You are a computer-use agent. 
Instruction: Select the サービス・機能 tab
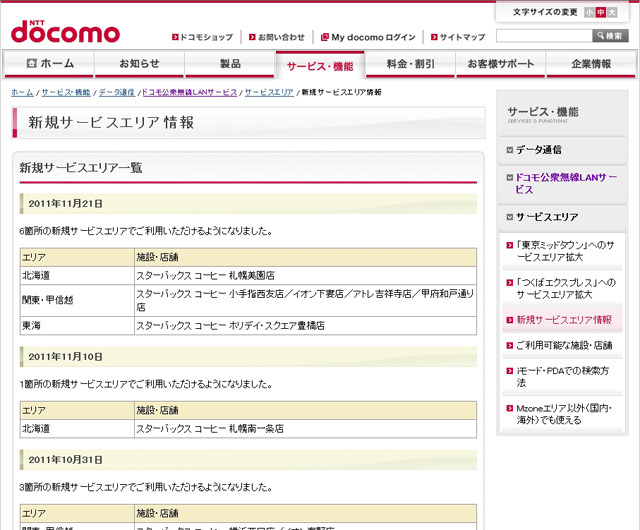[x=320, y=65]
